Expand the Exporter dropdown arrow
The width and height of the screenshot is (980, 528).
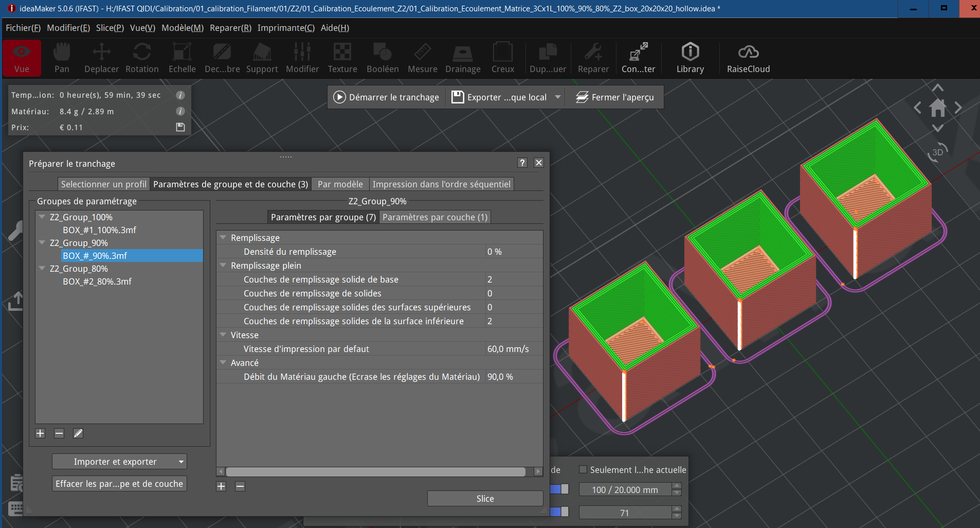[557, 97]
